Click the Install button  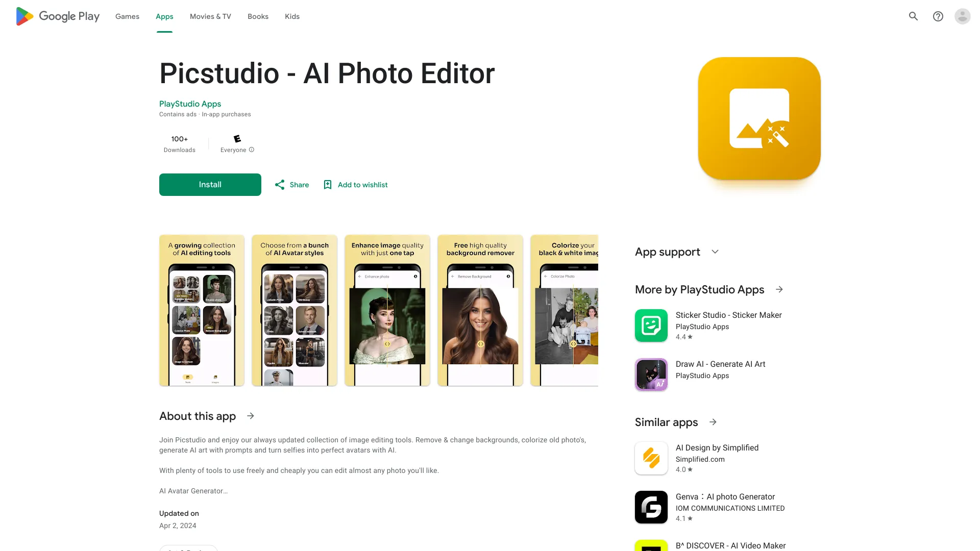(x=210, y=184)
